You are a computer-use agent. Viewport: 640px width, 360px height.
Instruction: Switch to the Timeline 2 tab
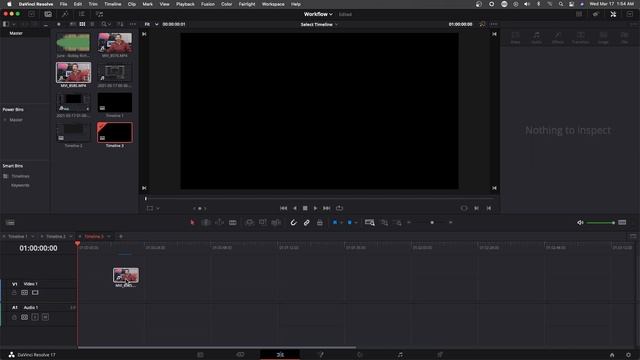(x=56, y=236)
